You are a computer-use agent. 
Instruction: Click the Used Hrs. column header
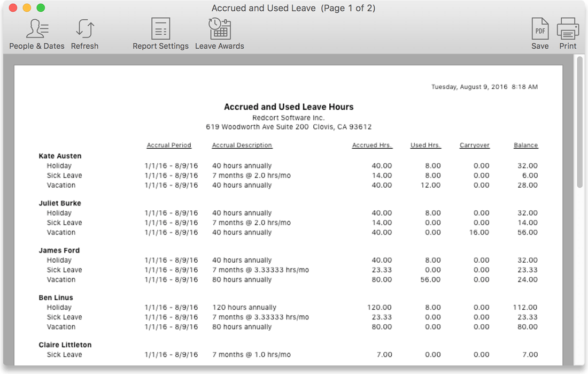(425, 146)
